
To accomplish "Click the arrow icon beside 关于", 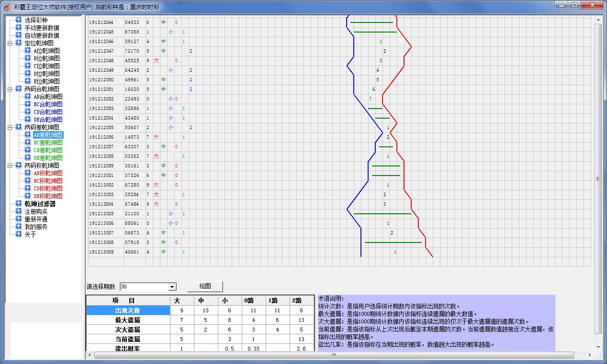I will pyautogui.click(x=18, y=234).
